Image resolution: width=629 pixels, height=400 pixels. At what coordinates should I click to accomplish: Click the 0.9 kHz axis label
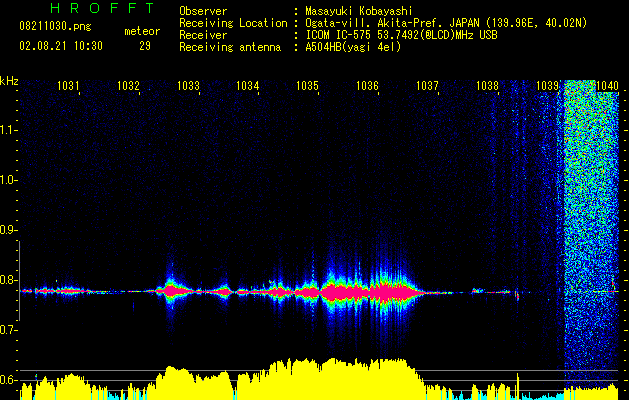click(7, 230)
